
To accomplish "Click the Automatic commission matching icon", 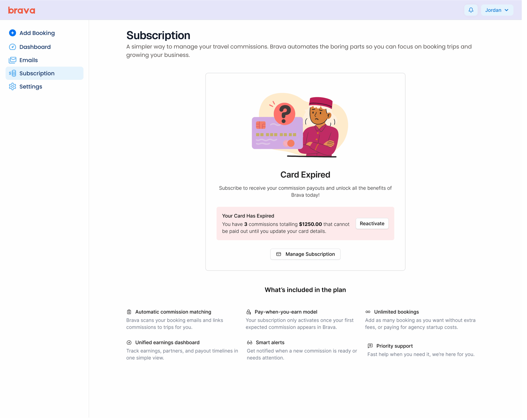I will pos(129,312).
